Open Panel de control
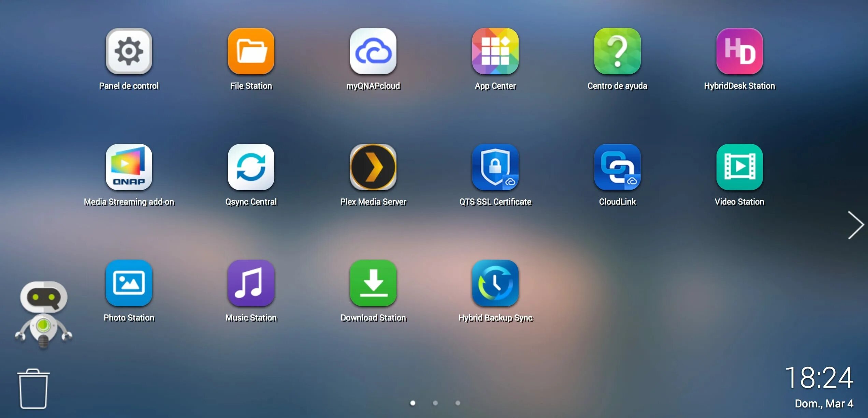The image size is (868, 418). tap(129, 51)
